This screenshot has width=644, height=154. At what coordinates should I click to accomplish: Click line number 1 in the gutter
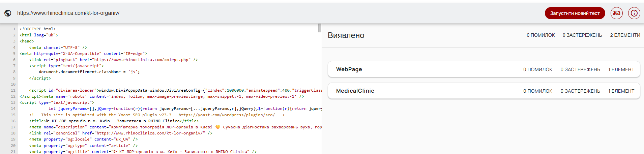(14, 29)
